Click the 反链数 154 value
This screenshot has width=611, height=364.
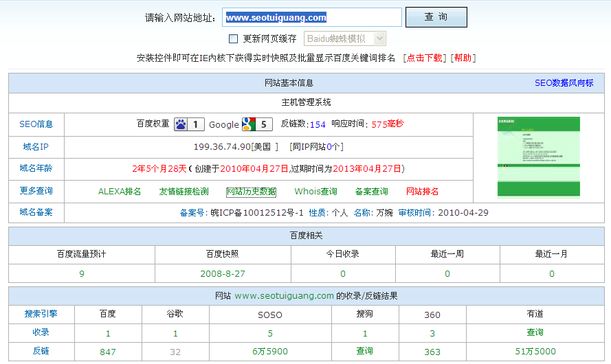pyautogui.click(x=318, y=124)
